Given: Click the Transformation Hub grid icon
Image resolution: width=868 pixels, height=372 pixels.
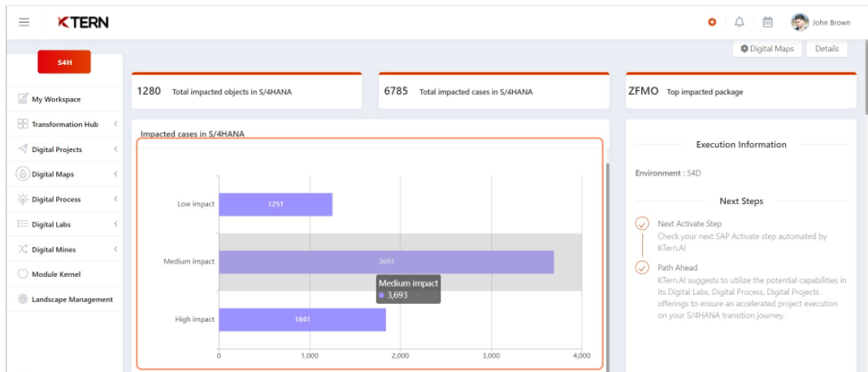Looking at the screenshot, I should click(x=23, y=124).
